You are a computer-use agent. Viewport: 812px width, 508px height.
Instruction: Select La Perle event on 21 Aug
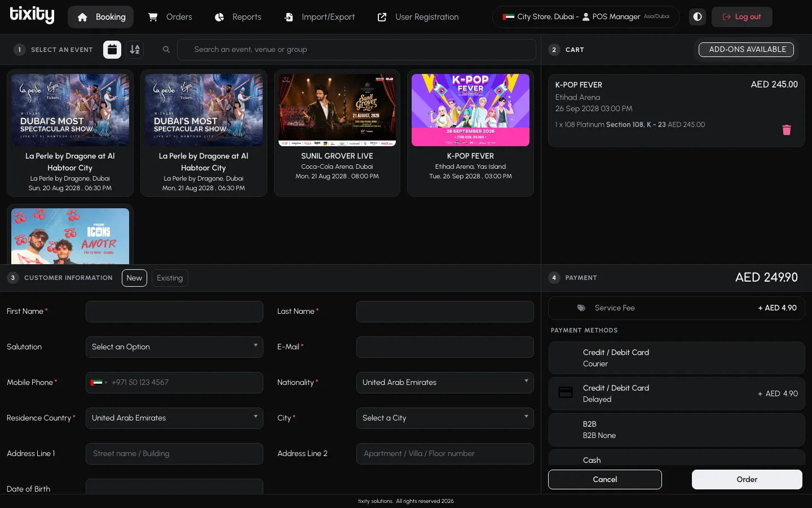coord(204,133)
